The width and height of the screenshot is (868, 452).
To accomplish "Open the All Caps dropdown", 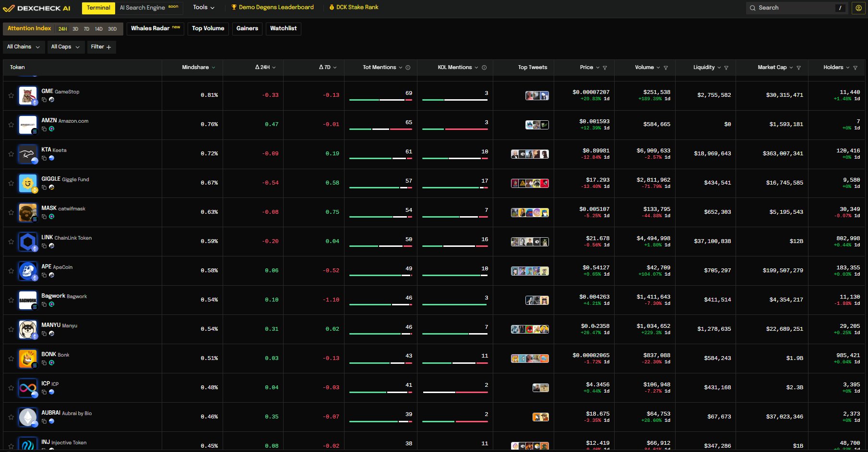I will [x=65, y=47].
